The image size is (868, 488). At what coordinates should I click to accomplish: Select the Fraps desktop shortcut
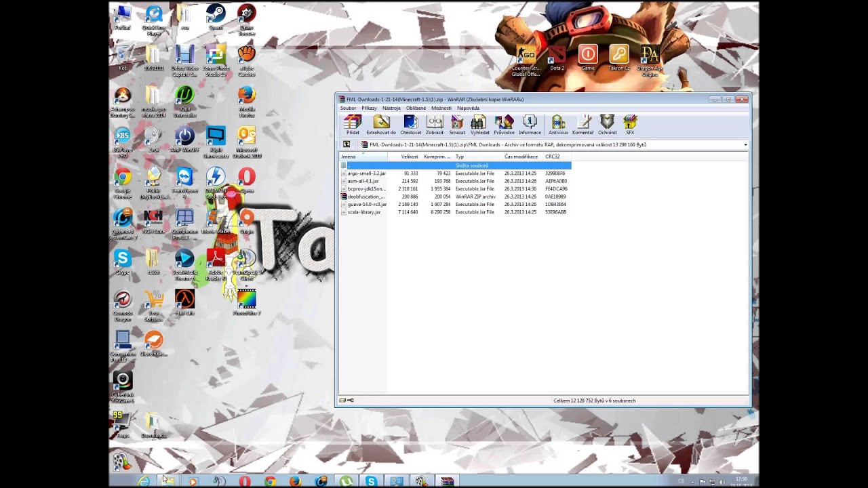pyautogui.click(x=123, y=425)
